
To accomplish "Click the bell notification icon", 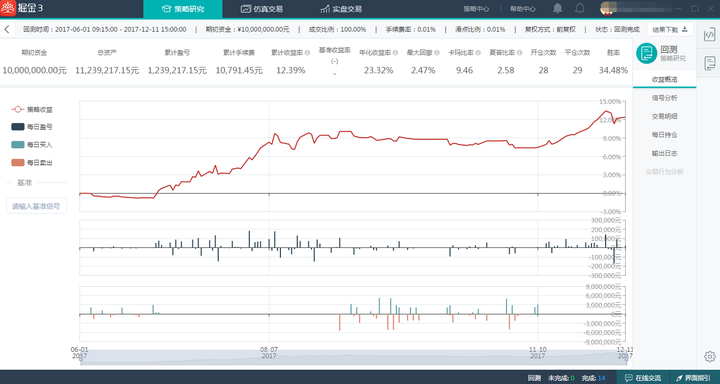I will pyautogui.click(x=557, y=9).
